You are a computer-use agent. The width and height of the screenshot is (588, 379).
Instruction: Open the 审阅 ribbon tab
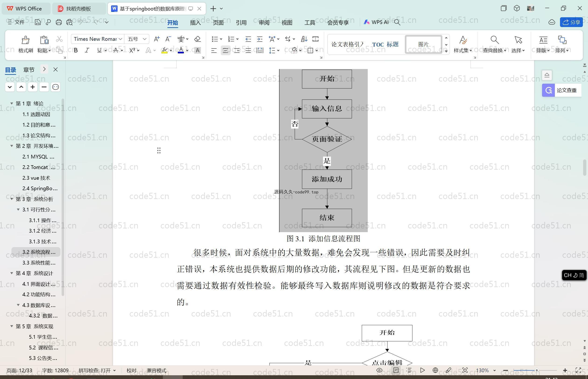pyautogui.click(x=264, y=22)
